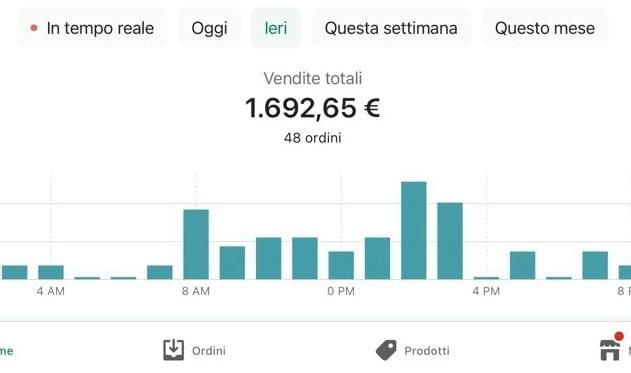631x373 pixels.
Task: Open the Prodotti tag icon
Action: click(386, 350)
